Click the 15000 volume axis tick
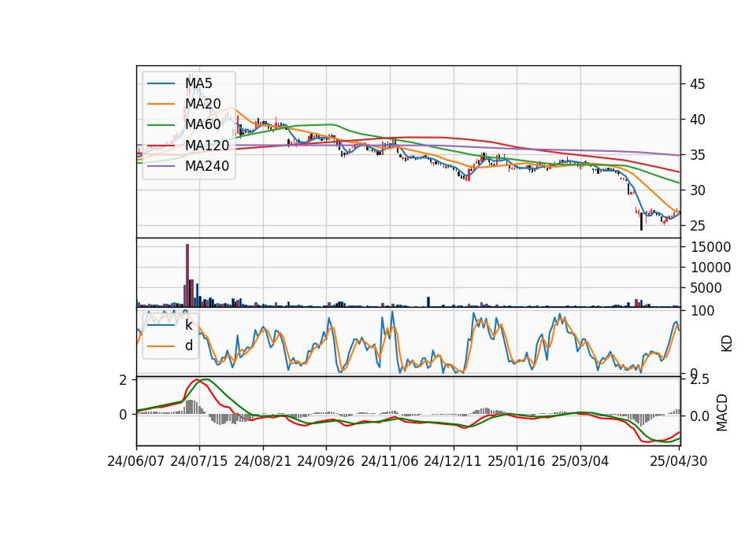Image resolution: width=756 pixels, height=543 pixels. 710,246
